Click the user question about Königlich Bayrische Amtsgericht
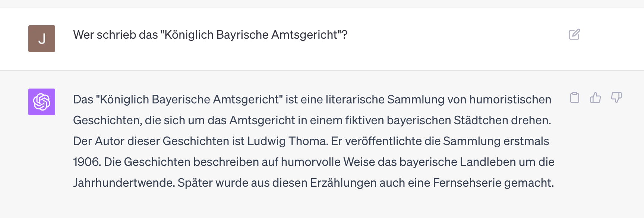Viewport: 644px width, 218px height. 211,35
